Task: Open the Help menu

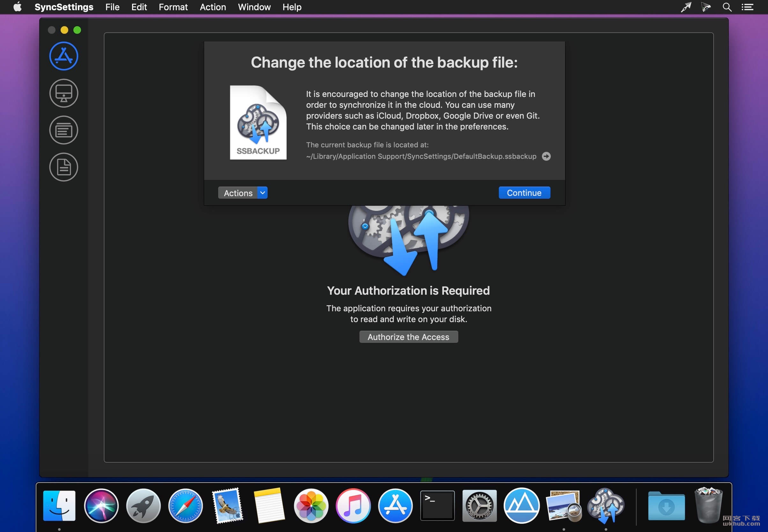Action: pyautogui.click(x=292, y=7)
